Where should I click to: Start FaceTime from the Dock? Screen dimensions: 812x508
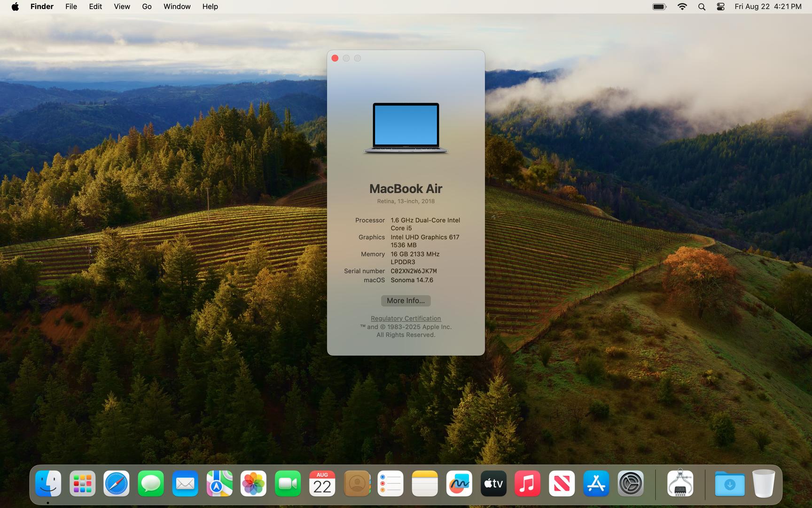point(288,483)
